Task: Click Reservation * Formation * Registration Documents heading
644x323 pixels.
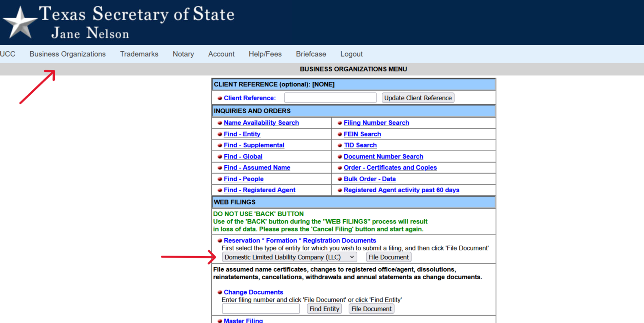Action: (300, 241)
